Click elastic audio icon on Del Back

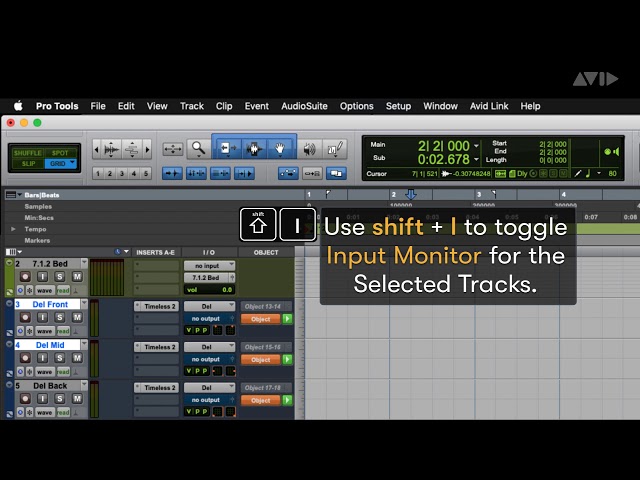[76, 412]
